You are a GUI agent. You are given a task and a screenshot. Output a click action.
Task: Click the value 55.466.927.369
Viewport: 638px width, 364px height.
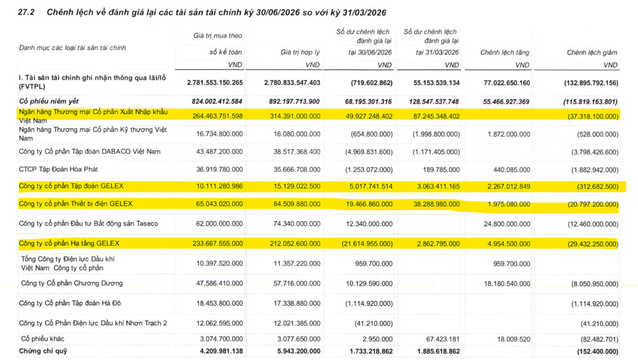506,101
